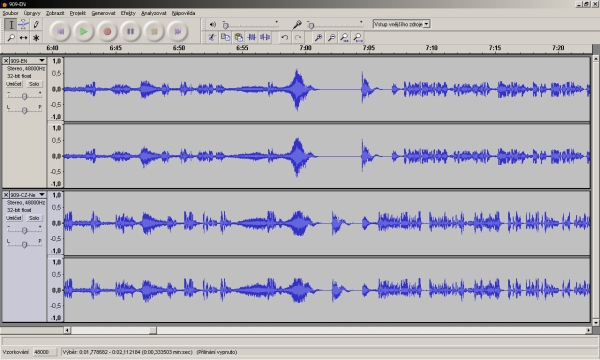Click the Fit project in window icon

(x=358, y=37)
